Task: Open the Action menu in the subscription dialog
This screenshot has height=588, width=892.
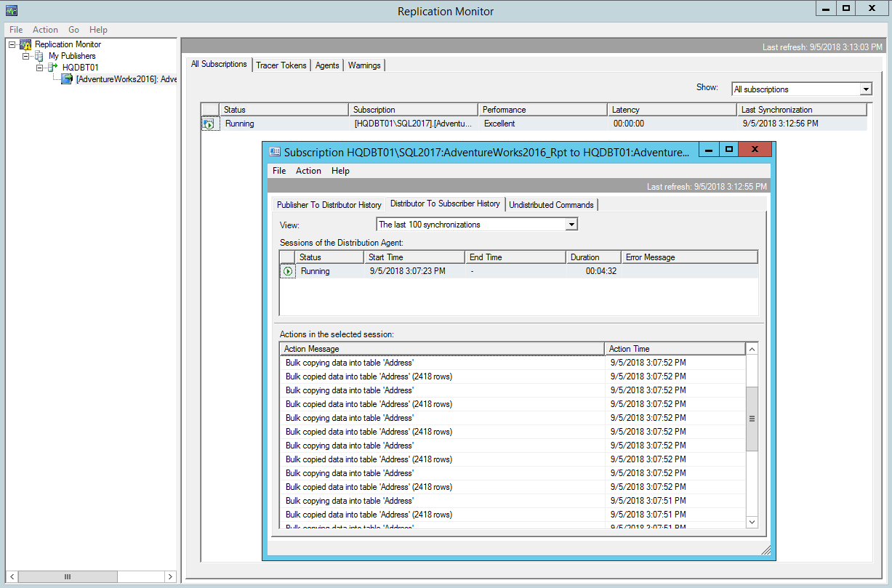Action: (308, 170)
